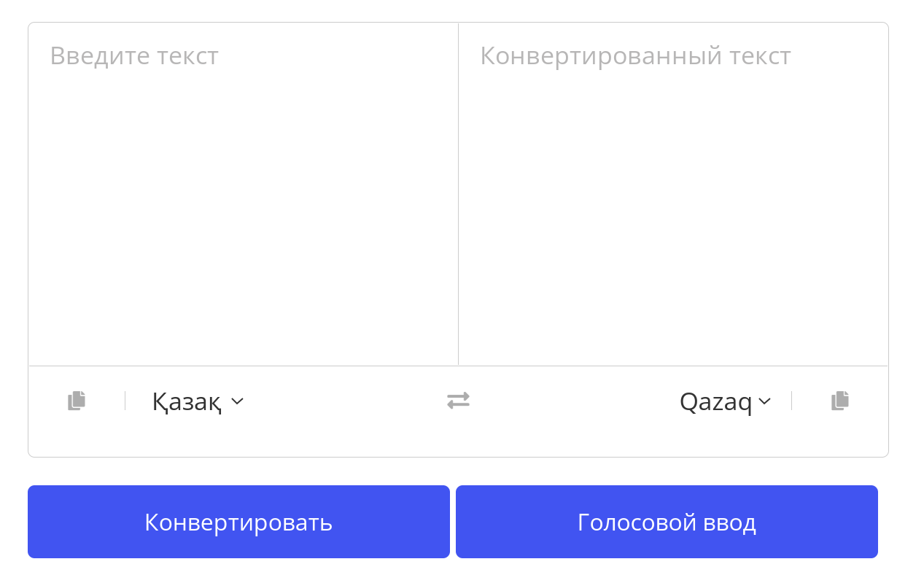The image size is (924, 567).
Task: Start voice input with Голосовой ввод
Action: 667,522
